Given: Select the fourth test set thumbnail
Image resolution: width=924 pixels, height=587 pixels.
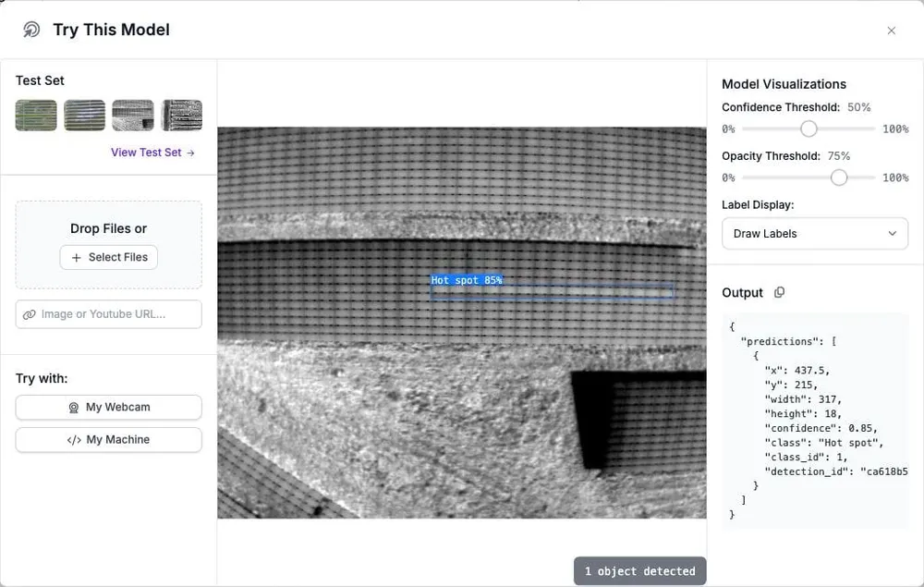Looking at the screenshot, I should (181, 115).
